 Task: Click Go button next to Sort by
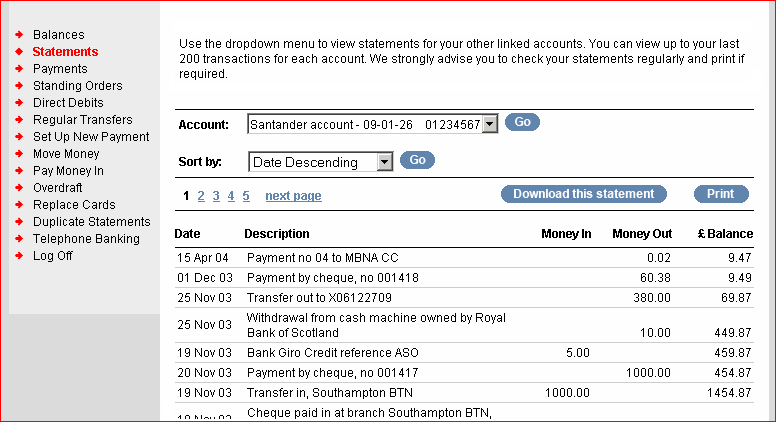pyautogui.click(x=417, y=160)
